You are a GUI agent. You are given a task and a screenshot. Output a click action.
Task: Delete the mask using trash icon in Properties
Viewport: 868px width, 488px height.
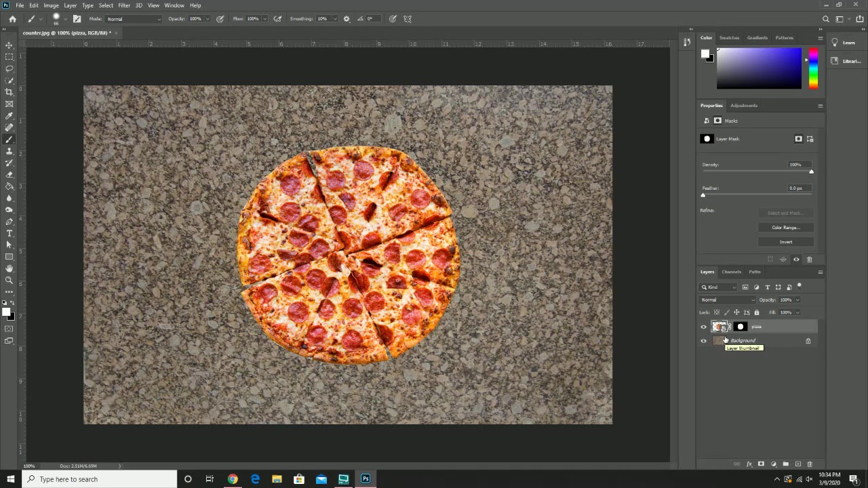809,260
